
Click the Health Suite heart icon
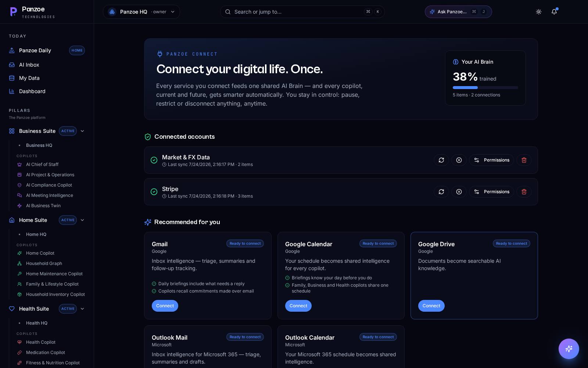pyautogui.click(x=12, y=309)
